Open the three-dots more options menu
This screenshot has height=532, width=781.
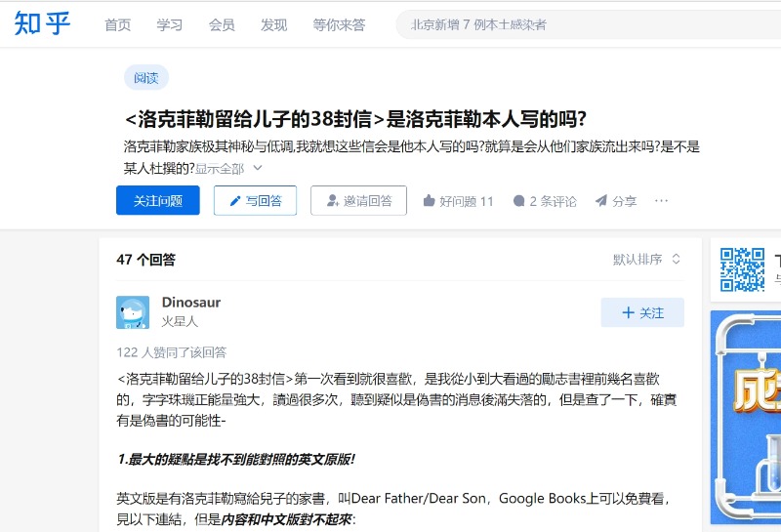(x=661, y=200)
